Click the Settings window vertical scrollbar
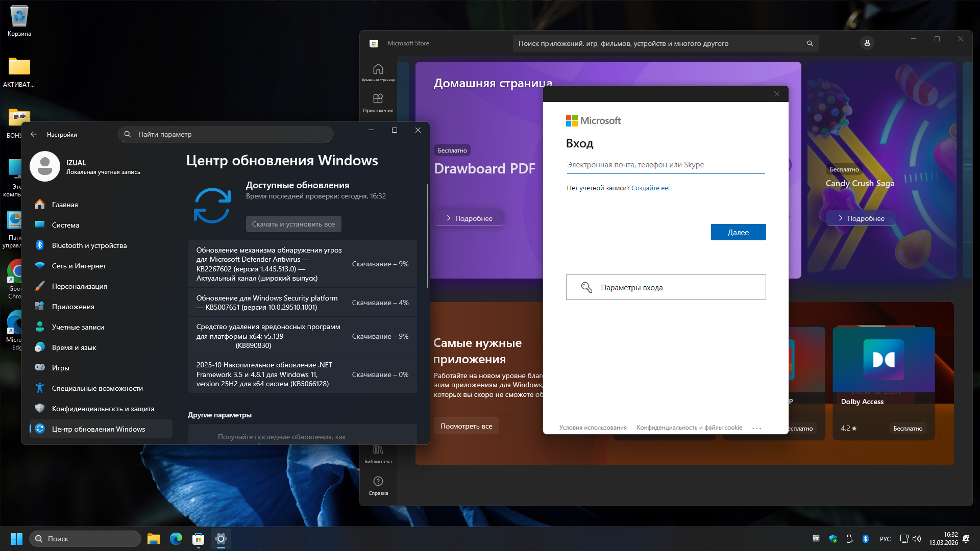 tap(427, 235)
